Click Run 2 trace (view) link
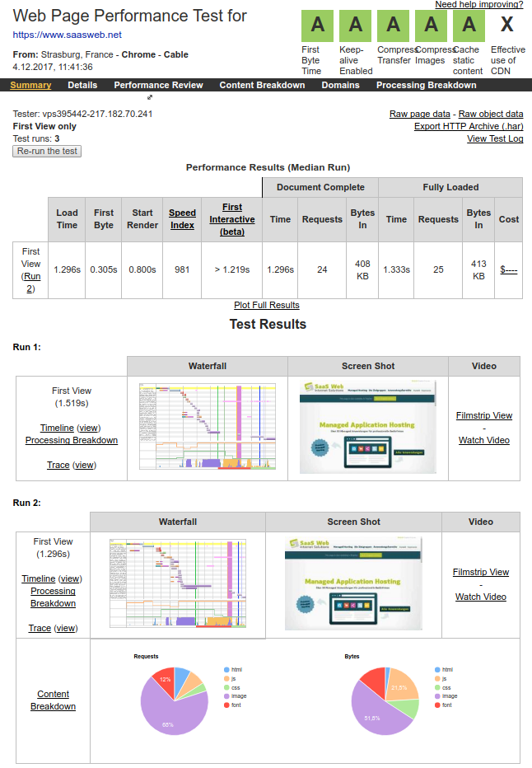The width and height of the screenshot is (532, 768). pyautogui.click(x=66, y=628)
